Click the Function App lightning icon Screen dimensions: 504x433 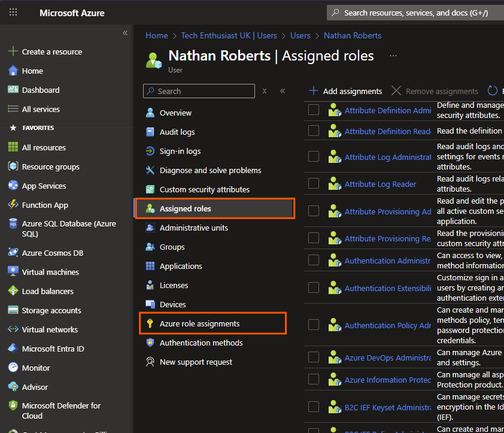coord(13,205)
